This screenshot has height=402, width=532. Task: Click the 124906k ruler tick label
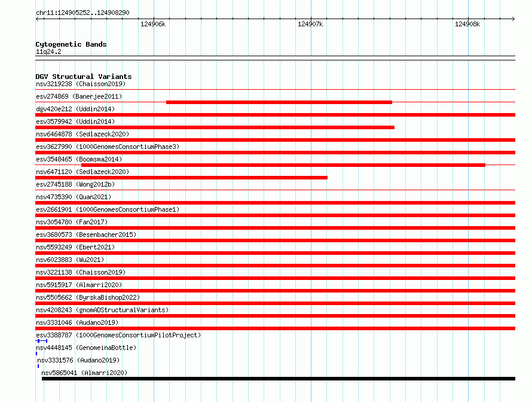click(153, 24)
